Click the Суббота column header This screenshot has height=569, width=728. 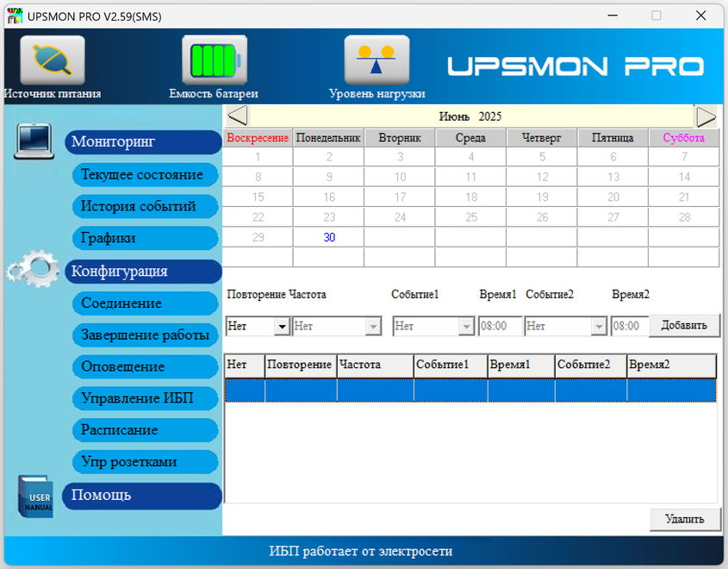pos(684,138)
